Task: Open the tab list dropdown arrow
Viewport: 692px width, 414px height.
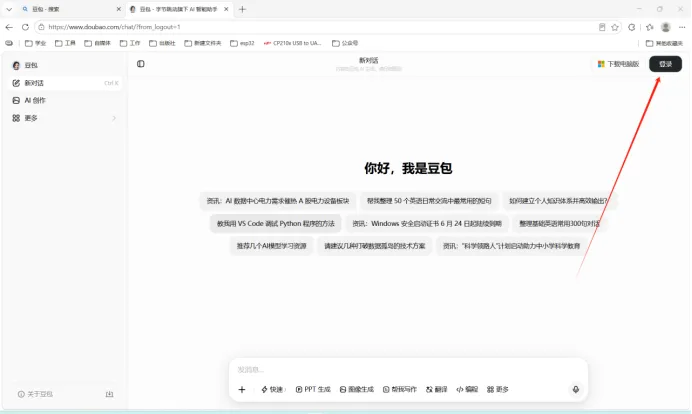Action: (9, 9)
